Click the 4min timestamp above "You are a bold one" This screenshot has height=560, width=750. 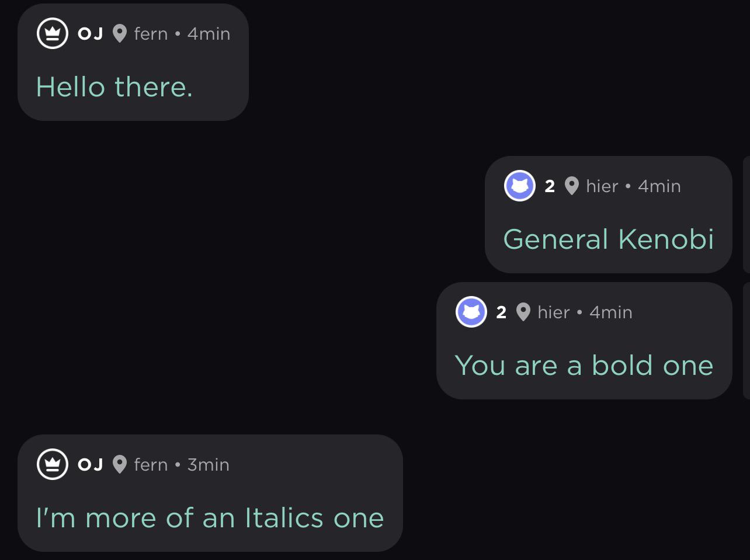tap(611, 312)
